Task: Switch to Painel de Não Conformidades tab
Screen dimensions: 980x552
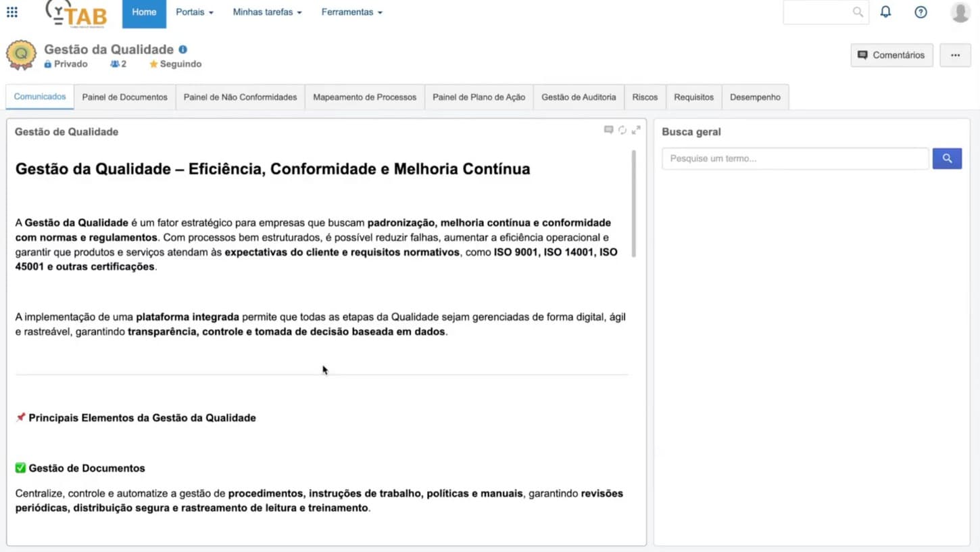Action: click(240, 97)
